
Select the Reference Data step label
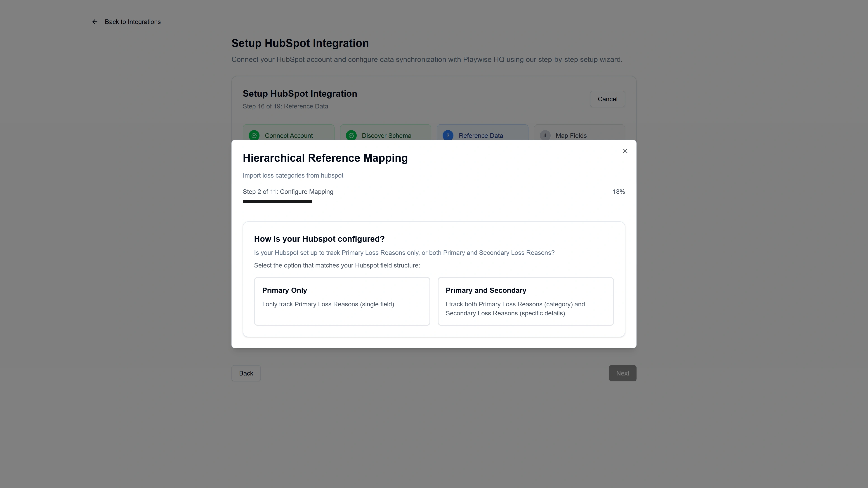coord(481,136)
